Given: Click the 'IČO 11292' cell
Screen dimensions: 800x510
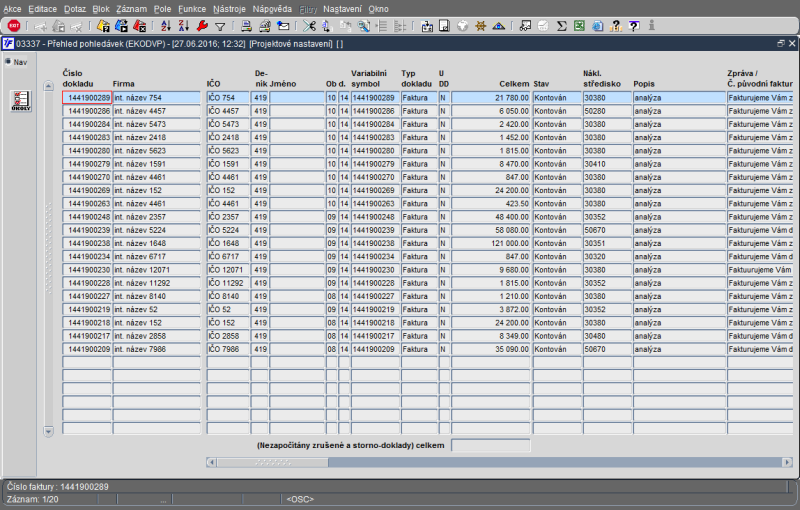Looking at the screenshot, I should coord(228,283).
